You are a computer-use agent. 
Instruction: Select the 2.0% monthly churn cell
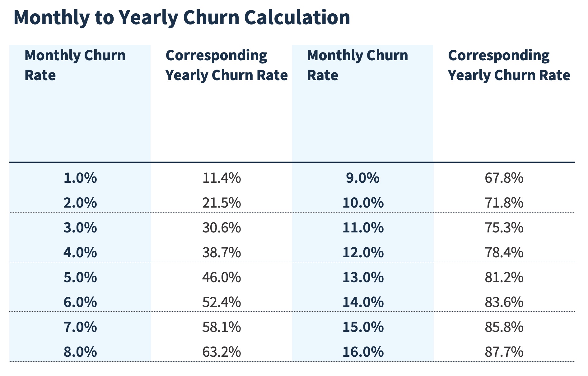pos(80,203)
